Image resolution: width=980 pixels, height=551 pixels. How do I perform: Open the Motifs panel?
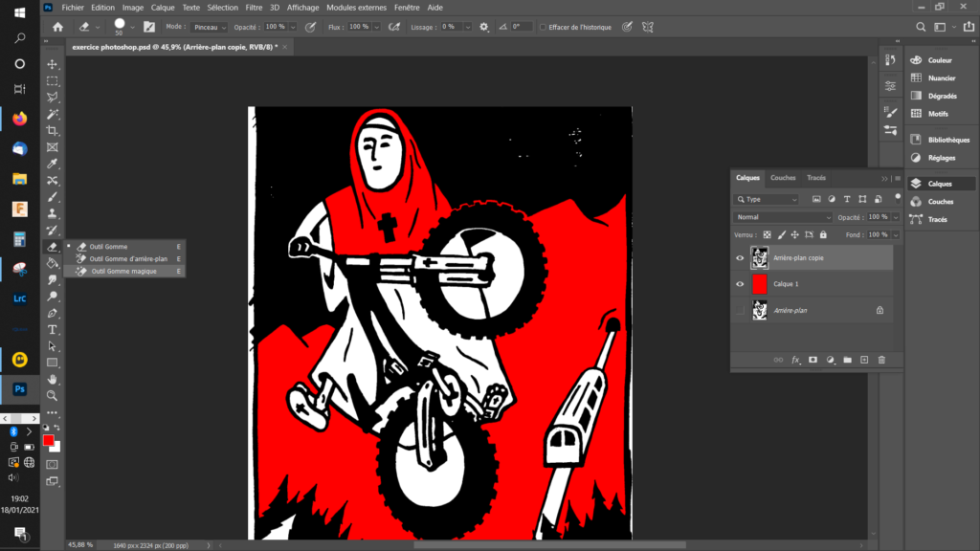[x=940, y=114]
